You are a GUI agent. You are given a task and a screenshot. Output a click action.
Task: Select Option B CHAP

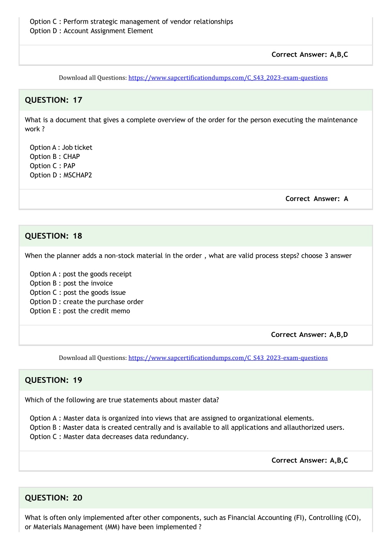pos(55,157)
